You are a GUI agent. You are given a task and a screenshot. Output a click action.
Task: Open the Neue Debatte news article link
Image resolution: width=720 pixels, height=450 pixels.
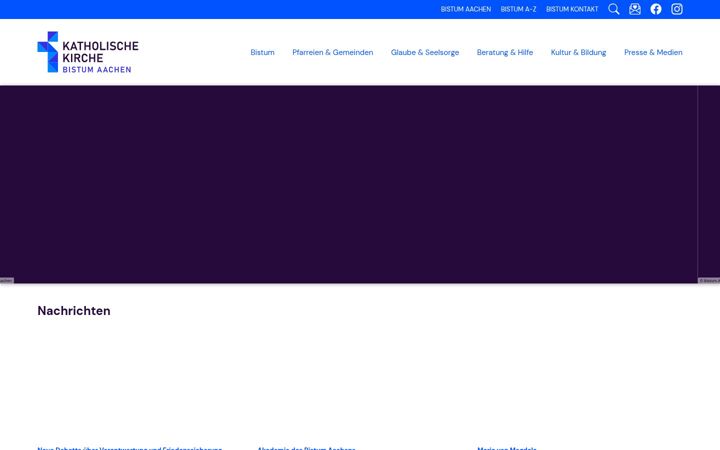(129, 448)
